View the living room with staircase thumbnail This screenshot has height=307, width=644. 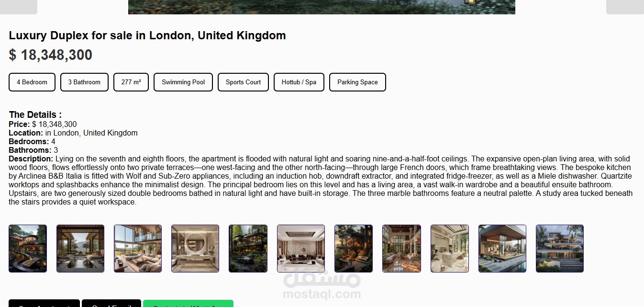pyautogui.click(x=138, y=249)
